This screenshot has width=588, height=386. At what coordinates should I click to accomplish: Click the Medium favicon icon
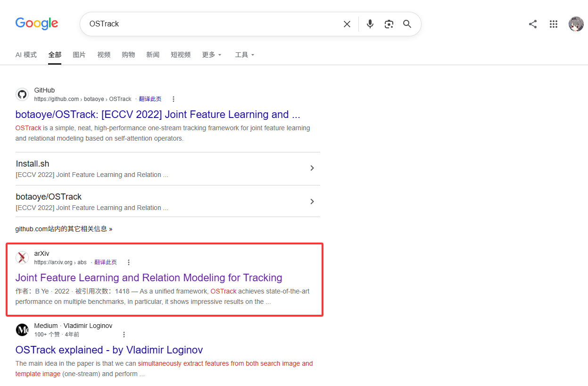22,330
